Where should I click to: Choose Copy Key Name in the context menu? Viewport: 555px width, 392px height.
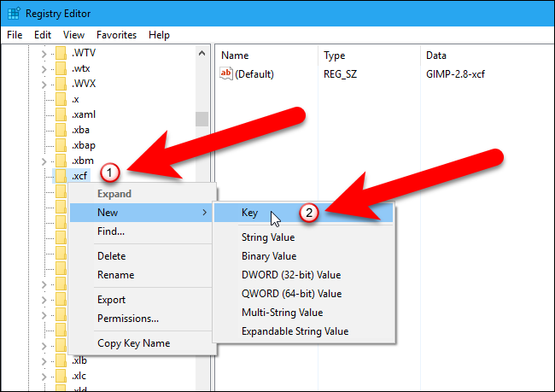142,343
